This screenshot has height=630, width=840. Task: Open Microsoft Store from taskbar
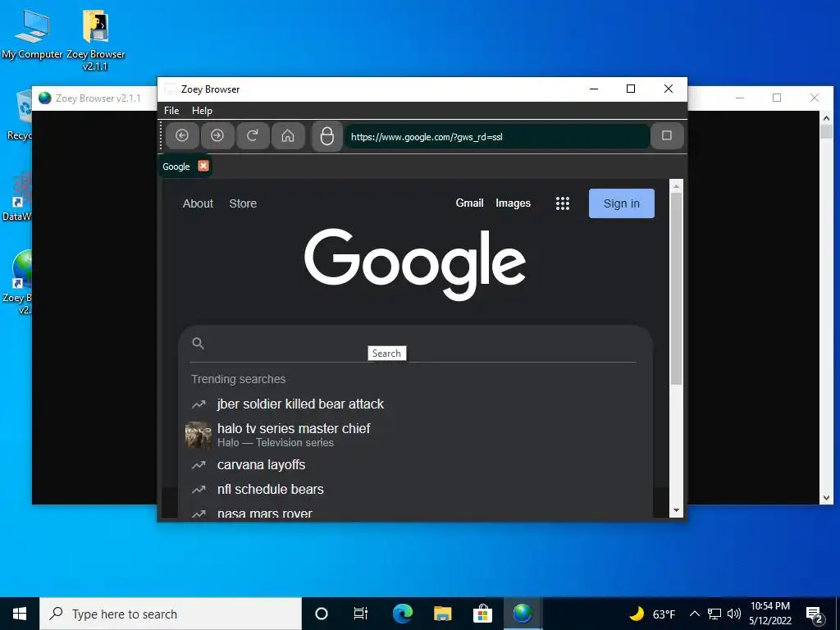[x=482, y=614]
